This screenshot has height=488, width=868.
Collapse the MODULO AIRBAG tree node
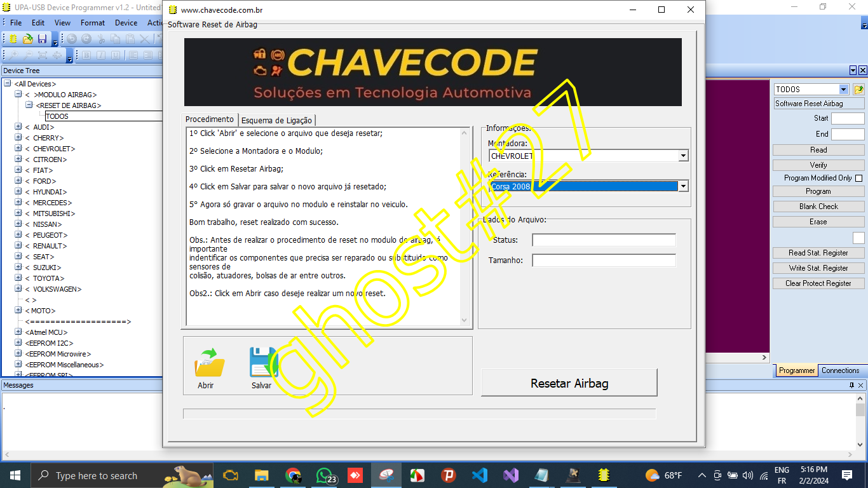[x=18, y=94]
